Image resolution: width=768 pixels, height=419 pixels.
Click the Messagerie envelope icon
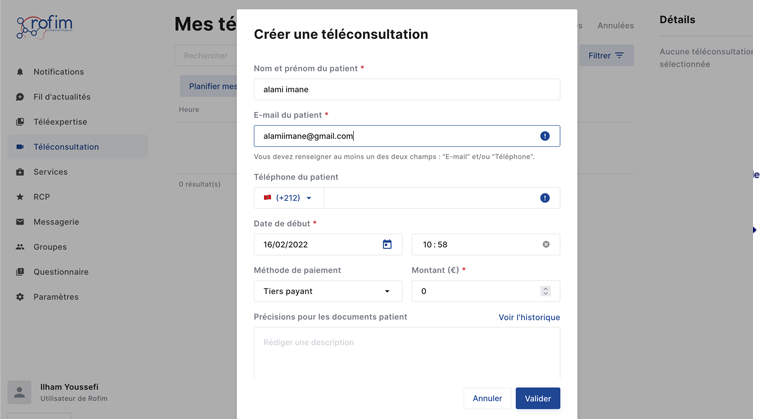tap(20, 222)
